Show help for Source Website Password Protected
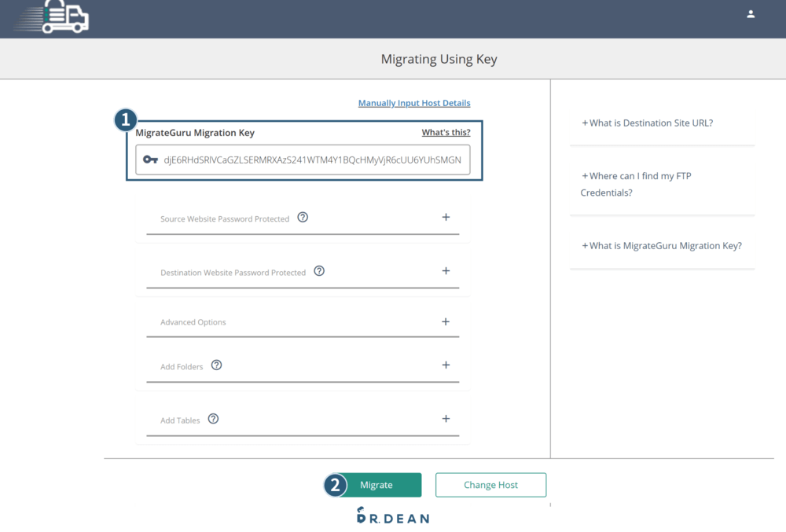 point(303,218)
